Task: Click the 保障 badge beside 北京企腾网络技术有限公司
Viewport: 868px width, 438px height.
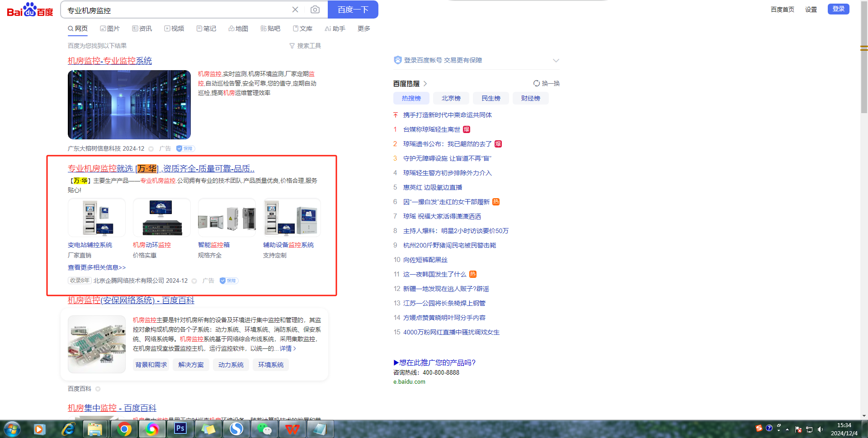Action: click(229, 281)
